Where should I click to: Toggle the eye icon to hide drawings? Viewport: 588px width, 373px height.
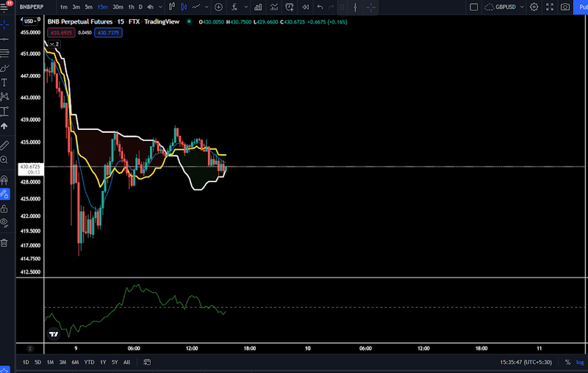(4, 222)
